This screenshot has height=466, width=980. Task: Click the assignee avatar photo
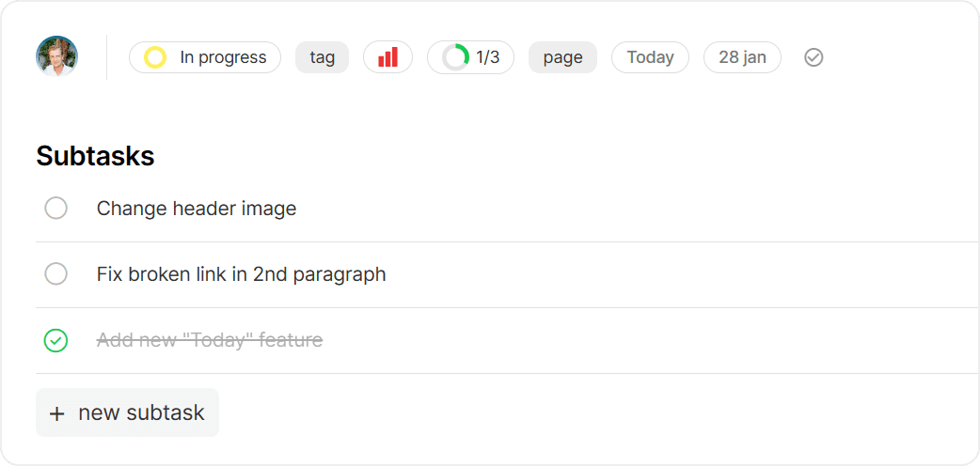[56, 57]
